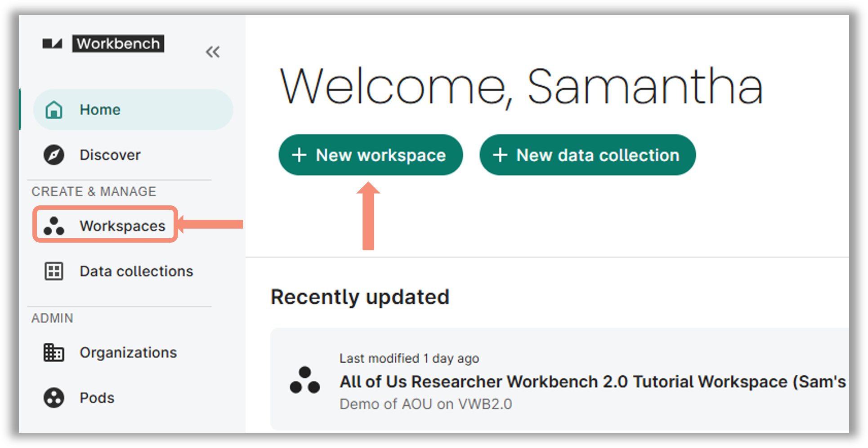Open the Home menu item

[x=100, y=110]
